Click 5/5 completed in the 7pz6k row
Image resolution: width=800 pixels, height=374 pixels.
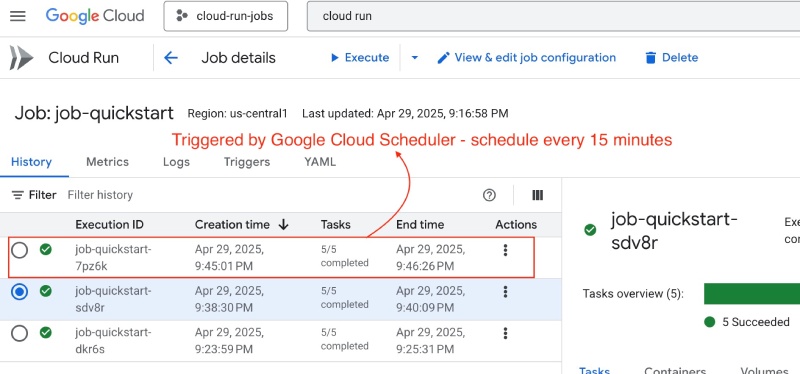coord(344,256)
